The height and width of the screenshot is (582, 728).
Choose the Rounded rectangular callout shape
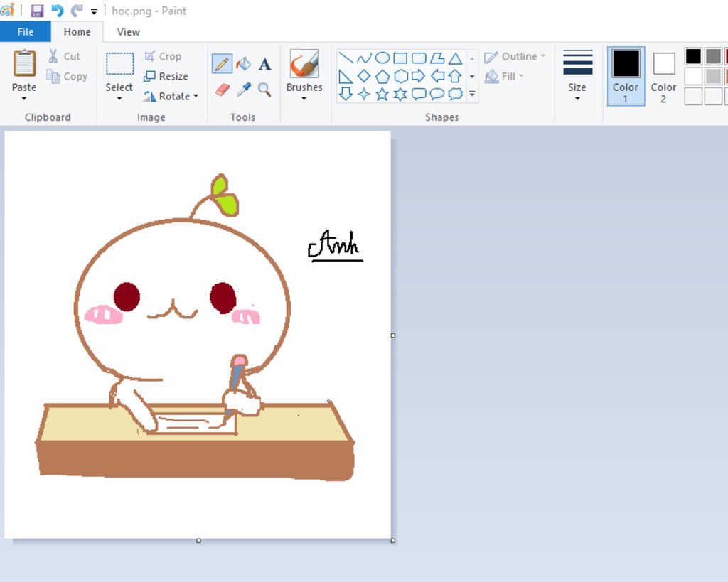tap(419, 95)
